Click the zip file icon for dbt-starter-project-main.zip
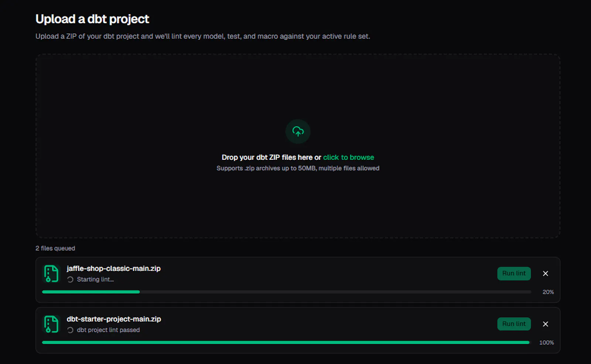 coord(51,324)
